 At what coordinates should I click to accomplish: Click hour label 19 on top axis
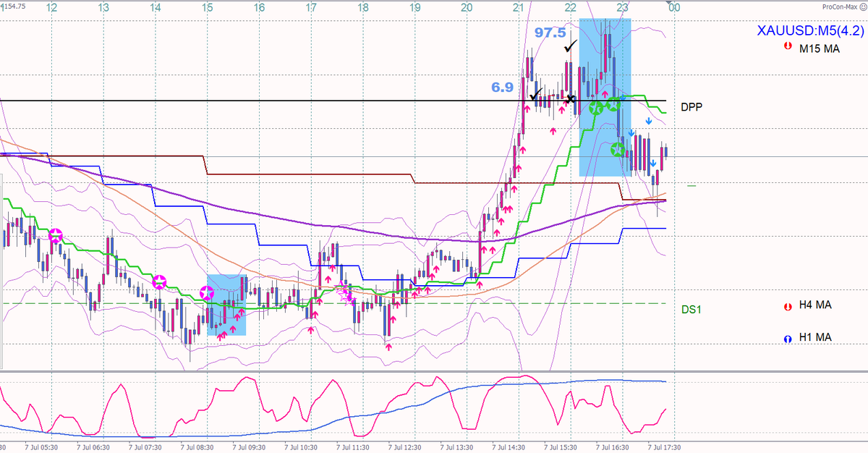tap(414, 7)
